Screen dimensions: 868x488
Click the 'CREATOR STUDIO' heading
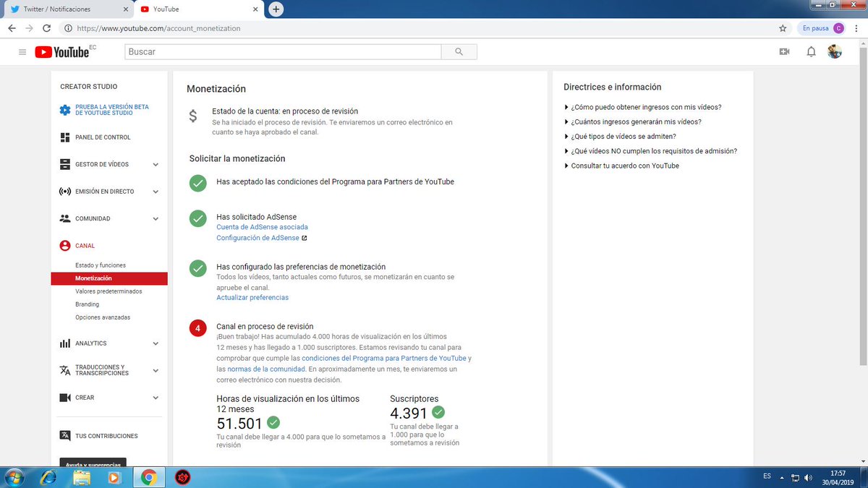88,87
